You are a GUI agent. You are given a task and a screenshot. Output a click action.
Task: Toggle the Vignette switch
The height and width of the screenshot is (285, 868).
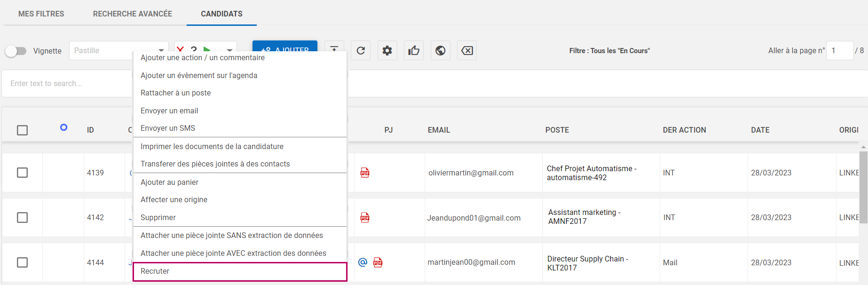coord(16,51)
